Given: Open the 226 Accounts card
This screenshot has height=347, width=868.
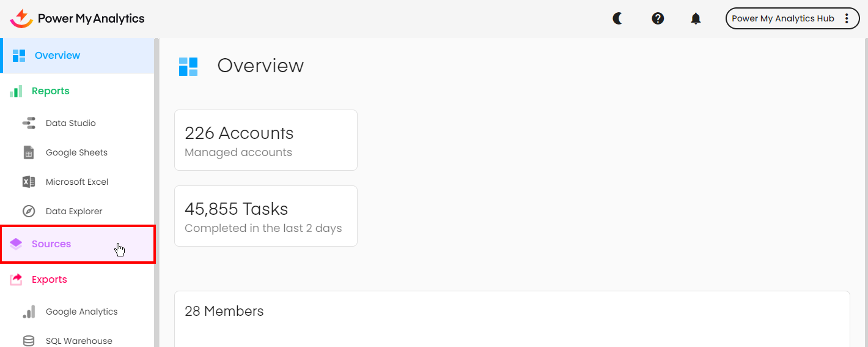Looking at the screenshot, I should [x=266, y=140].
